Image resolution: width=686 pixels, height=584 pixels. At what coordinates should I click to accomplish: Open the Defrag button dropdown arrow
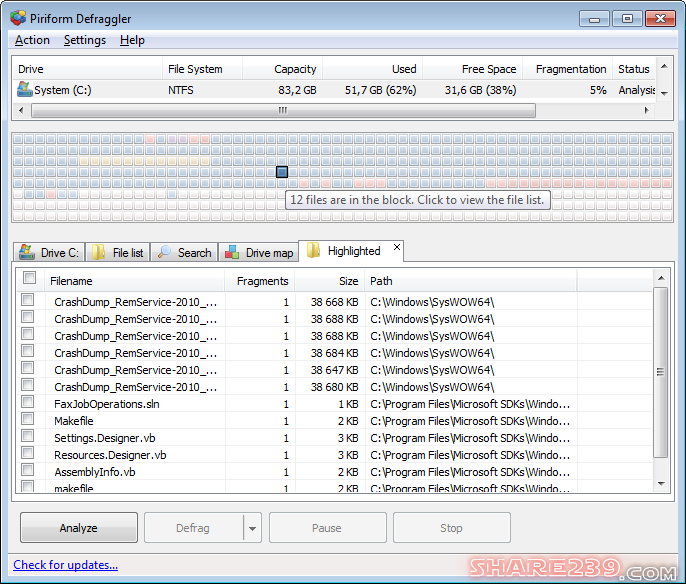252,528
